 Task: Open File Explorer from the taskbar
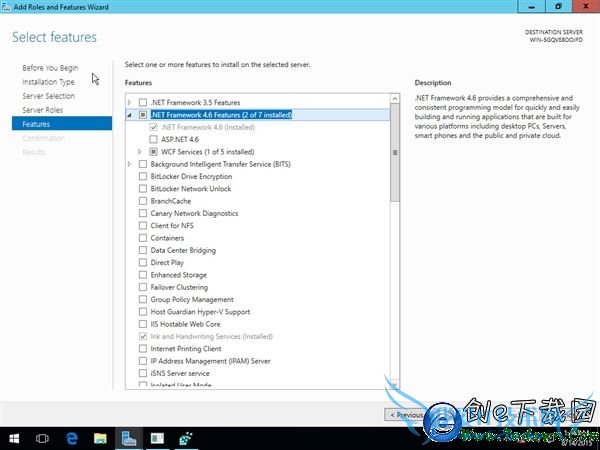coord(100,438)
